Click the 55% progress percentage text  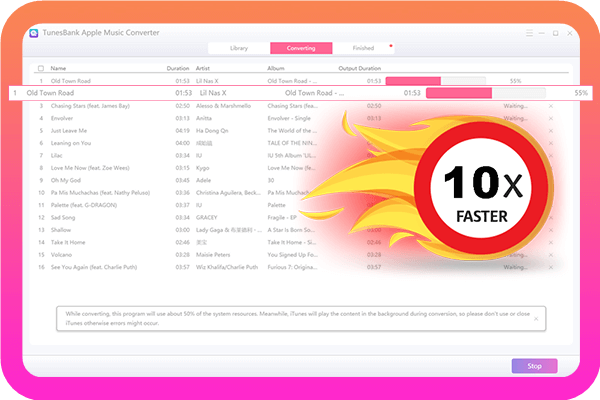581,93
